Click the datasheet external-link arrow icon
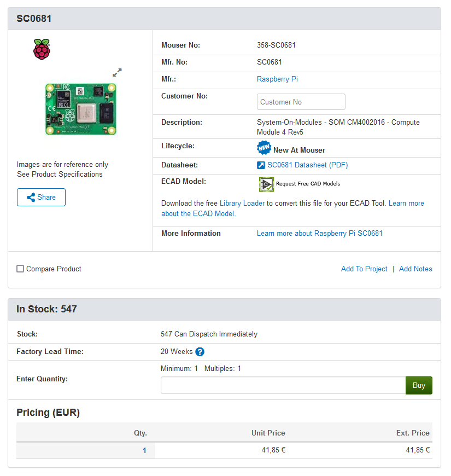Viewport: 451px width, 476px height. pos(261,165)
